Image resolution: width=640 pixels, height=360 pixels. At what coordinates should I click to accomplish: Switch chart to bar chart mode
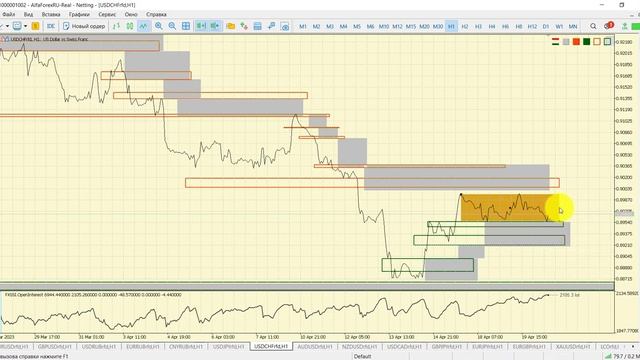pos(116,26)
